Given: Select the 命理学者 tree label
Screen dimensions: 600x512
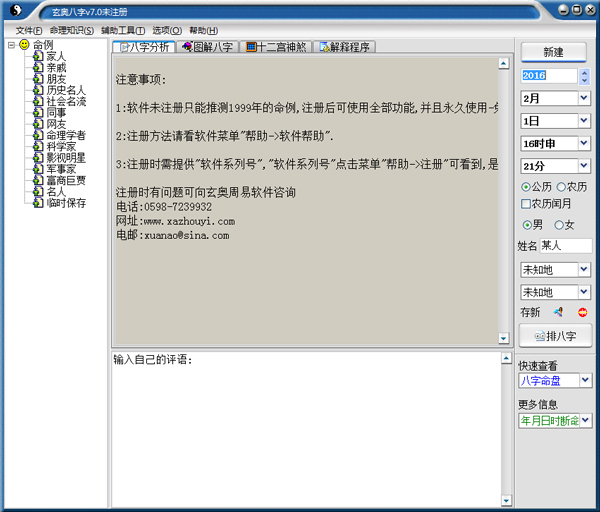Looking at the screenshot, I should point(66,135).
